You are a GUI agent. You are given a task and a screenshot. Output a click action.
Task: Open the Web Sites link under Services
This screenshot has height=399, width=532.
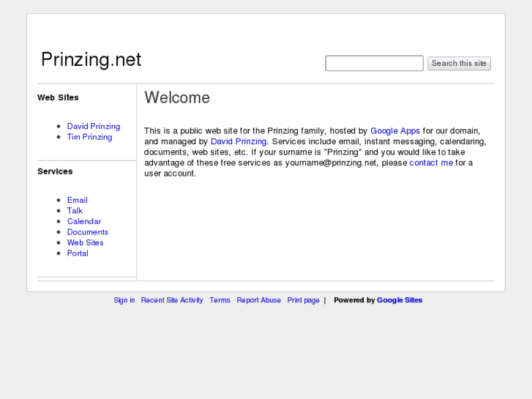[85, 242]
